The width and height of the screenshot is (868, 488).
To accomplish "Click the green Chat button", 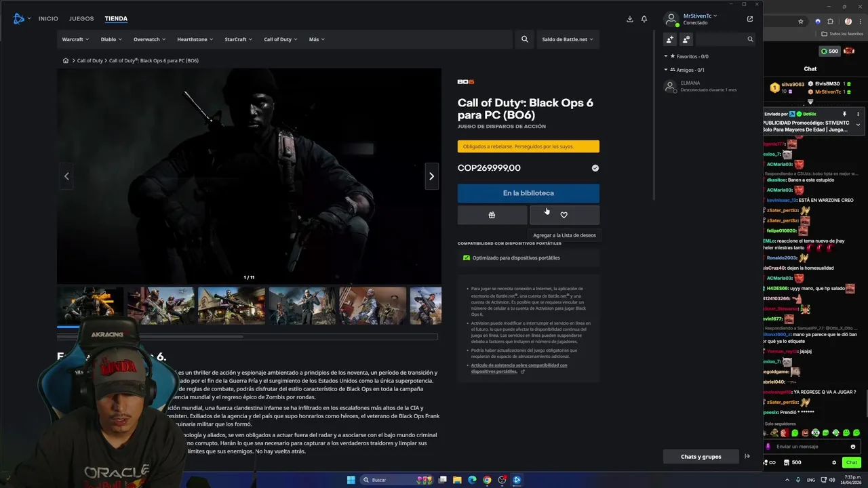I will coord(851,462).
